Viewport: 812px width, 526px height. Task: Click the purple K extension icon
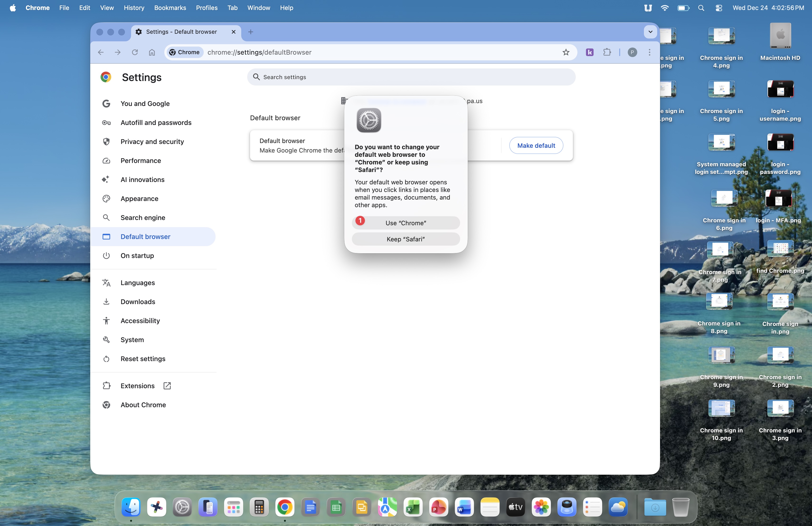tap(590, 52)
